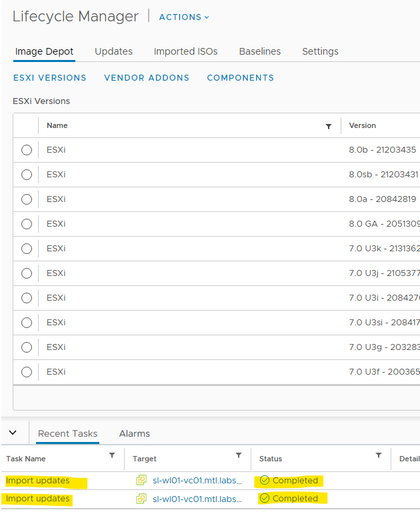This screenshot has width=420, height=516.
Task: Filter the Target column
Action: coord(239,455)
